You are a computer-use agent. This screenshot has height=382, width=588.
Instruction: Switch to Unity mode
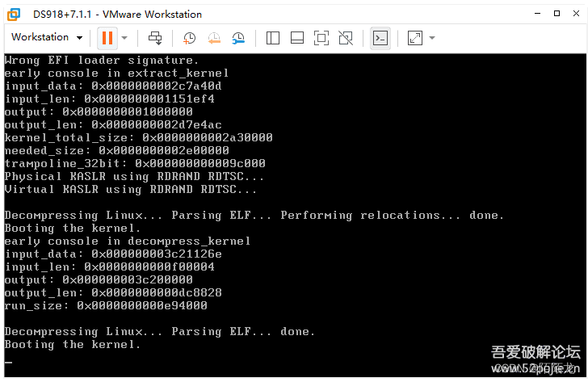pos(346,38)
